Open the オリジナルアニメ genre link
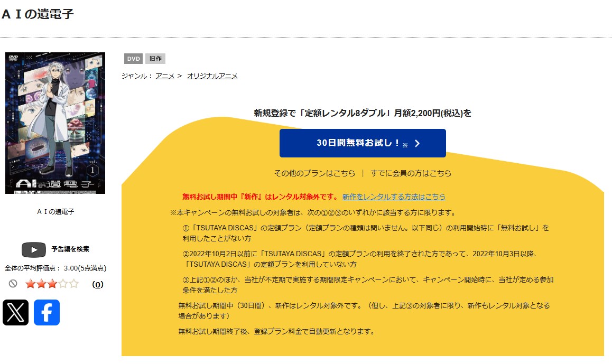612x364 pixels. tap(212, 75)
